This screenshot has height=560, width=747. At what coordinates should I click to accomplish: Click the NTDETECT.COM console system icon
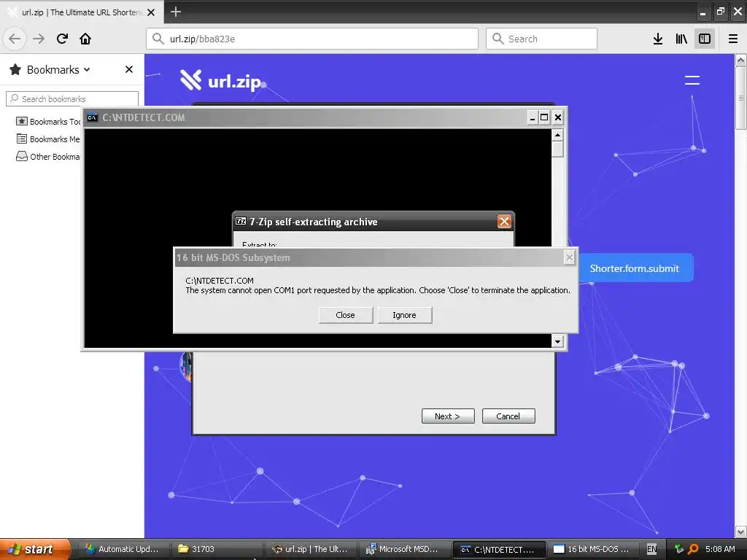(93, 117)
